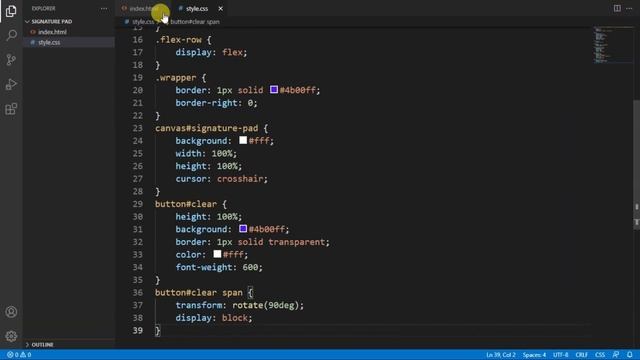The height and width of the screenshot is (360, 640).
Task: Open the Run and Debug view icon
Action: (x=11, y=84)
